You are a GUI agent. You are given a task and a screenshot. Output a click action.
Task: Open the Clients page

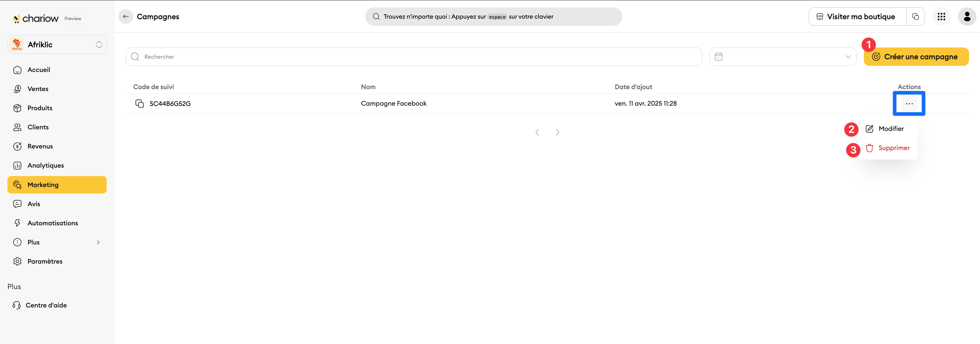57,127
